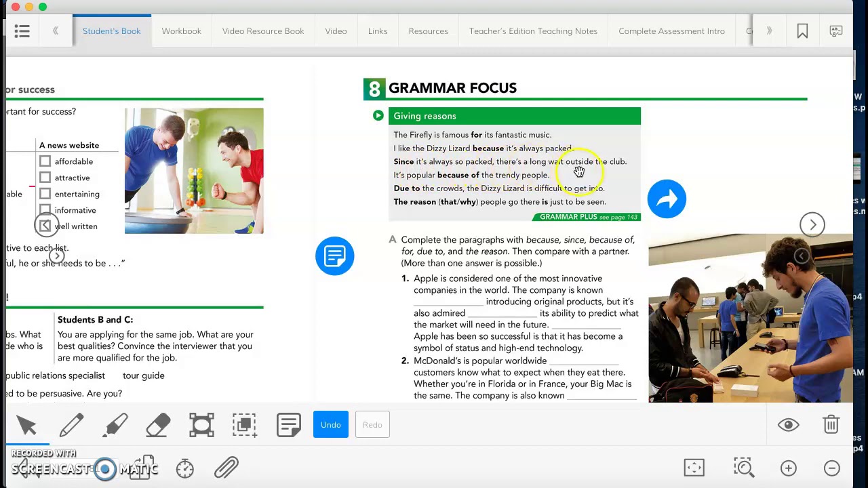The height and width of the screenshot is (488, 868).
Task: Check the entertaining checkbox
Action: pos(45,194)
